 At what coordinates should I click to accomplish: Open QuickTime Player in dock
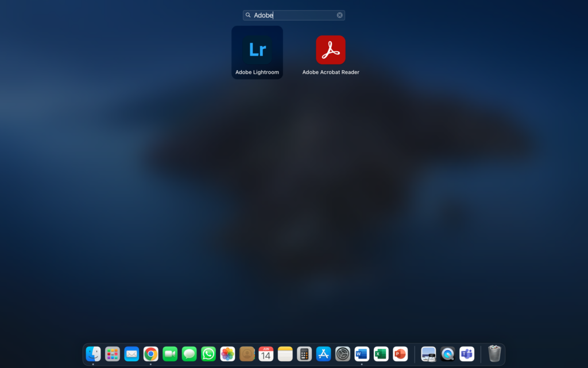click(447, 354)
